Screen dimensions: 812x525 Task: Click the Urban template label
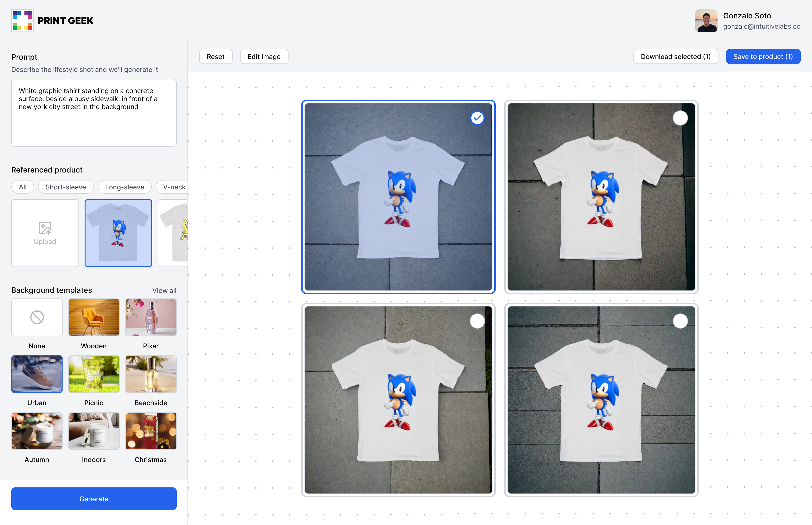pos(37,403)
